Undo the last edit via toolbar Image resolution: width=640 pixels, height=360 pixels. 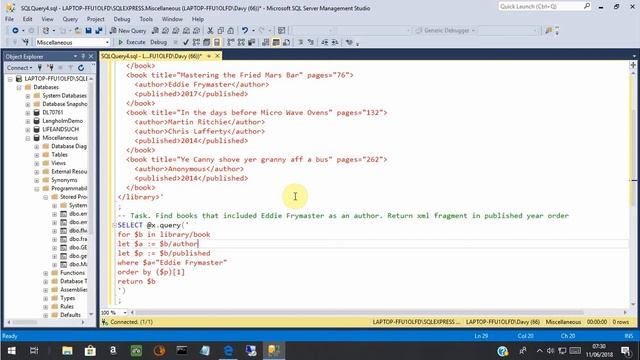(245, 30)
